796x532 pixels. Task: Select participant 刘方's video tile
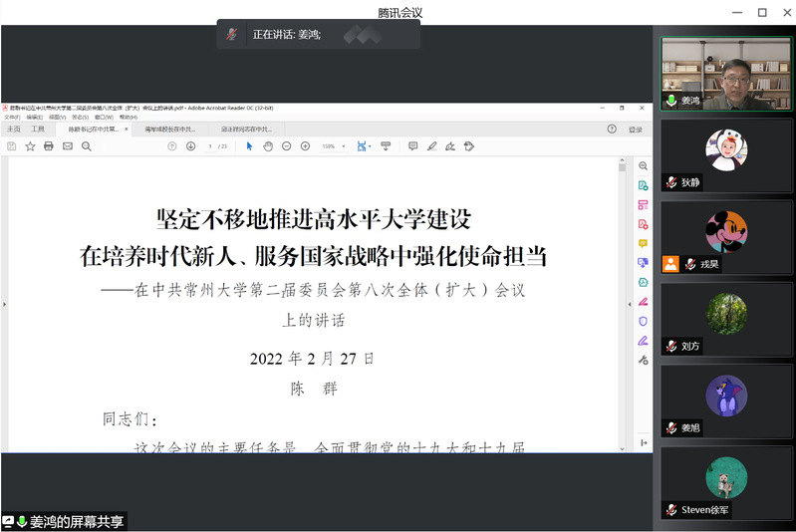[x=727, y=319]
